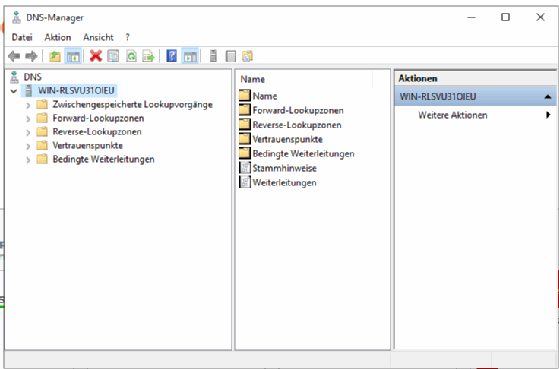
Task: Click the Forward arrow in toolbar
Action: (31, 56)
